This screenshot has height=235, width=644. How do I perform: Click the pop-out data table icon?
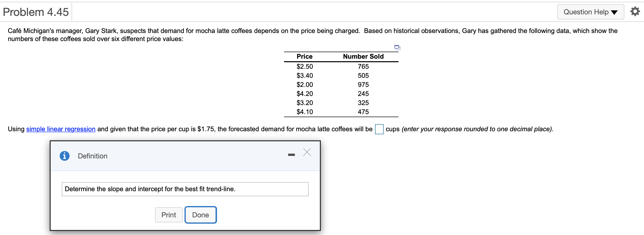[x=397, y=47]
